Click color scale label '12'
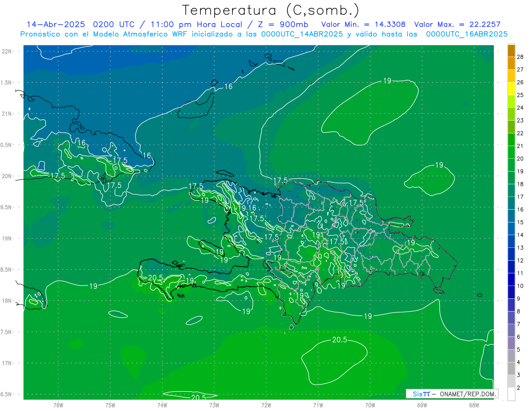 [x=520, y=261]
